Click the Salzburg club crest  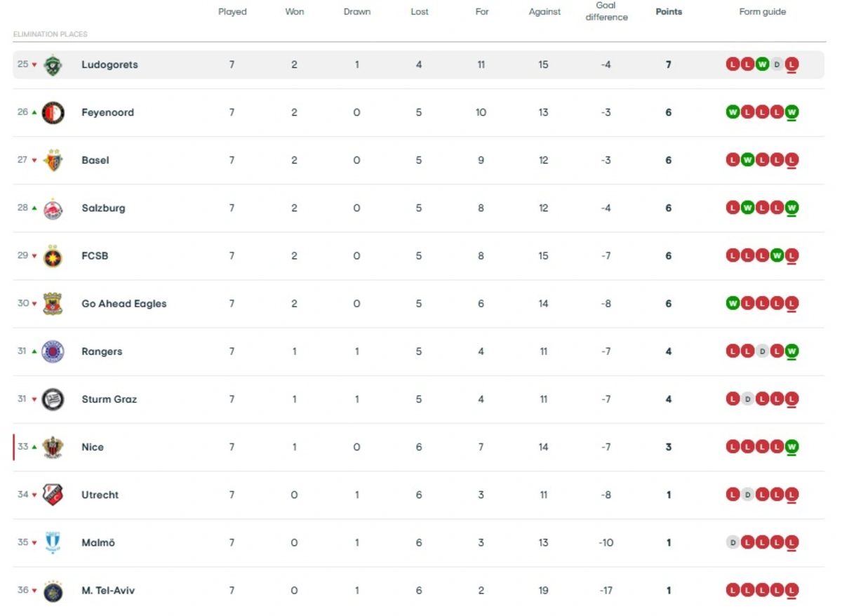(x=53, y=208)
